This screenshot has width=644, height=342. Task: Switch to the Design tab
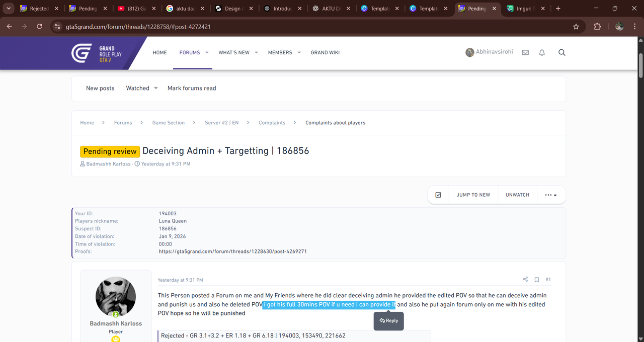pos(234,9)
